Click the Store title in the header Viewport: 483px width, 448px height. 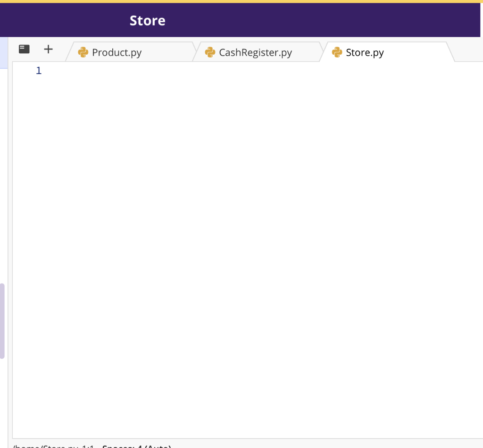click(148, 21)
